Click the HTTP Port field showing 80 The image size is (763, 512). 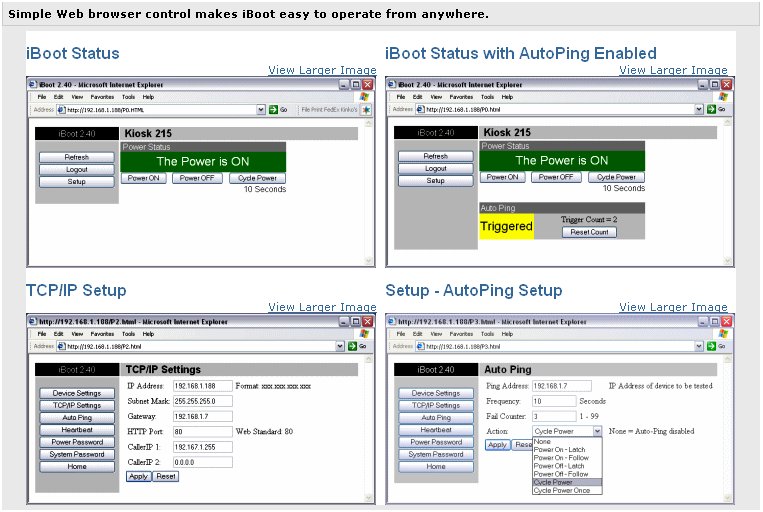pos(203,432)
